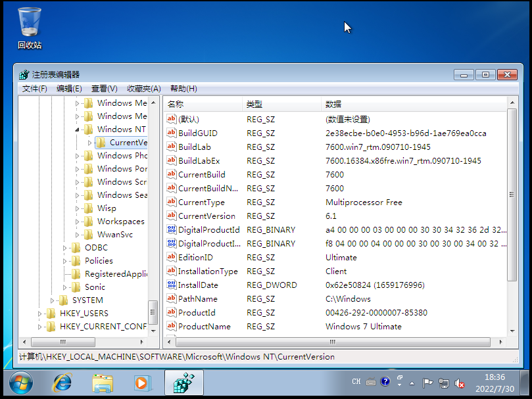
Task: Click the InstallationType string icon
Action: (172, 271)
